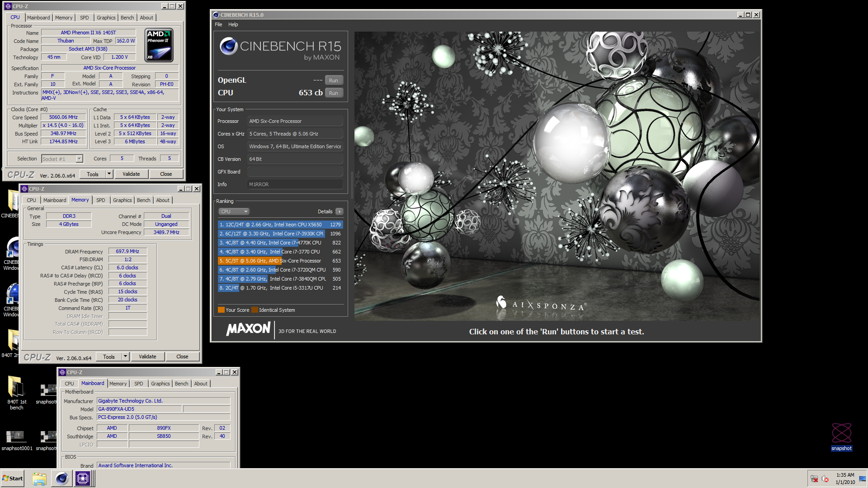Viewport: 868px width, 488px height.
Task: Click the CPU-Z title icon in top window
Action: 8,6
